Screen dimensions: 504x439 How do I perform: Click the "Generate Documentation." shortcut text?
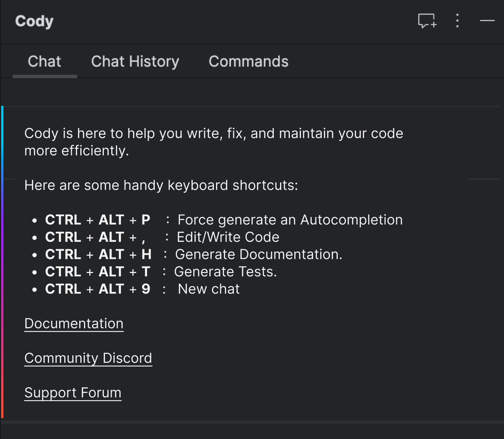pos(259,254)
